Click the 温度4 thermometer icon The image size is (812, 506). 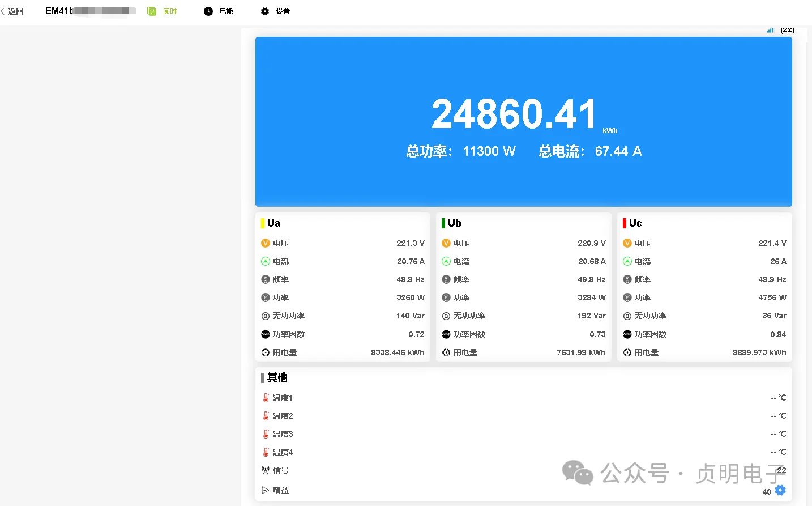point(266,452)
